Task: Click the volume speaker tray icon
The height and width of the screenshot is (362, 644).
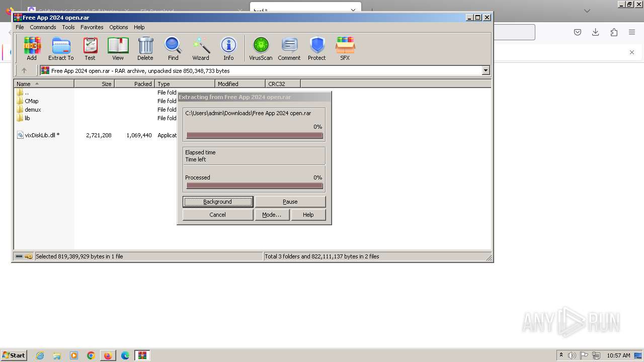Action: 572,355
